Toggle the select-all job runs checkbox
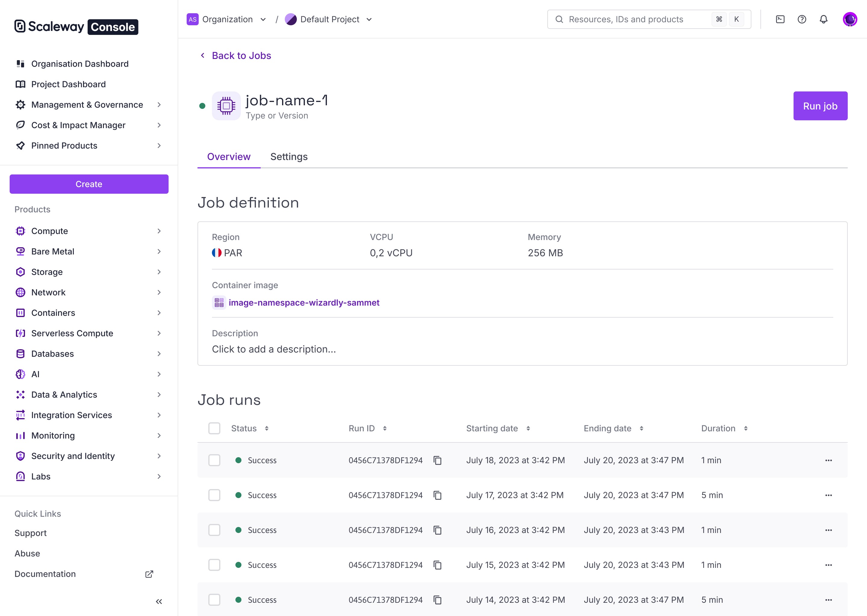The height and width of the screenshot is (616, 867). click(x=214, y=428)
